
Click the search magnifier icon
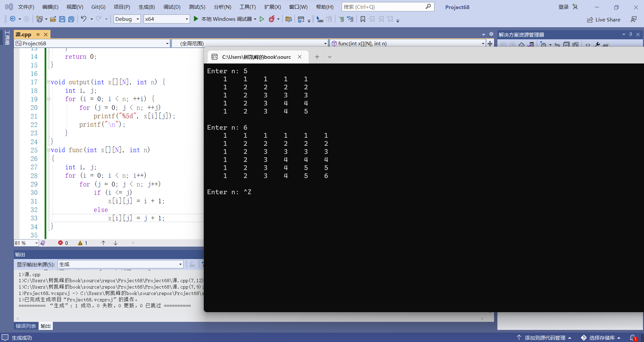click(428, 7)
